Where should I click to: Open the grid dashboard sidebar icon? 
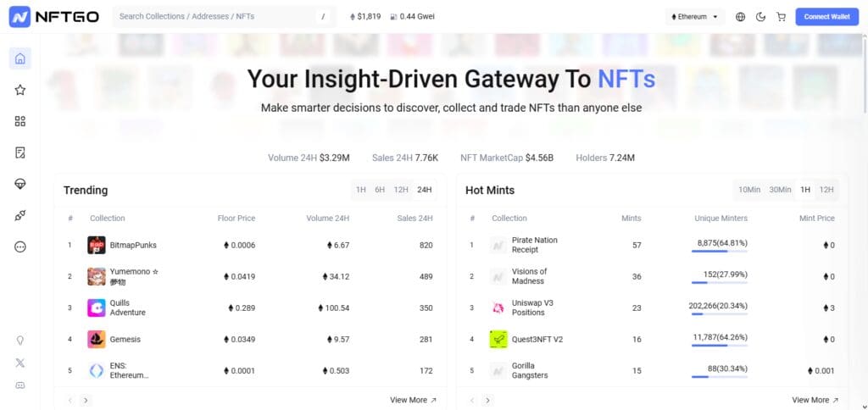point(20,121)
